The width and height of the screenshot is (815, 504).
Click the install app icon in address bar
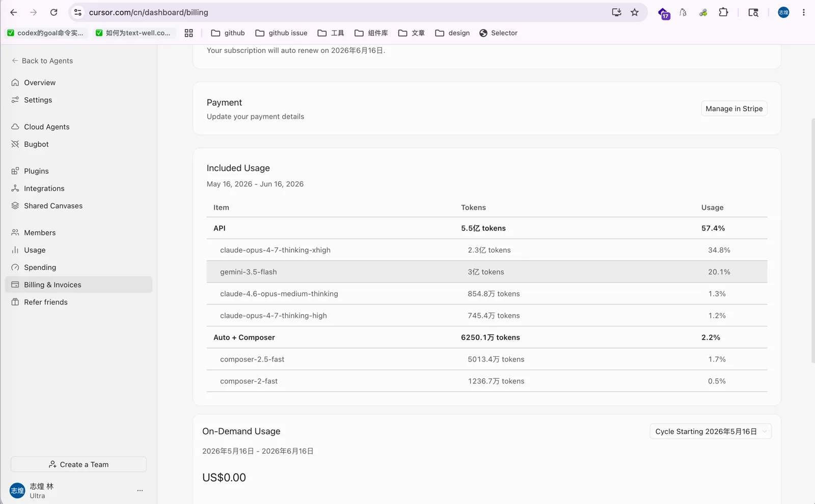tap(616, 12)
